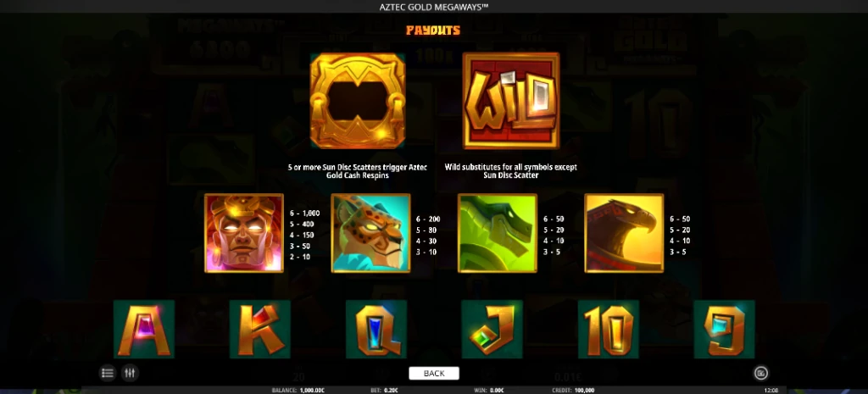Click the Sun Disc Scatter symbol
This screenshot has width=868, height=394.
point(358,101)
